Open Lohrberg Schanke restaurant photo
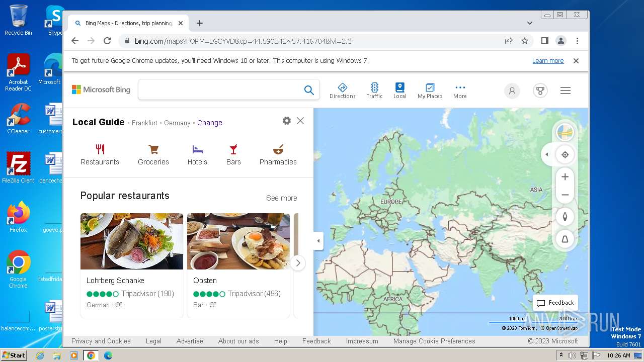This screenshot has height=362, width=644. click(132, 241)
